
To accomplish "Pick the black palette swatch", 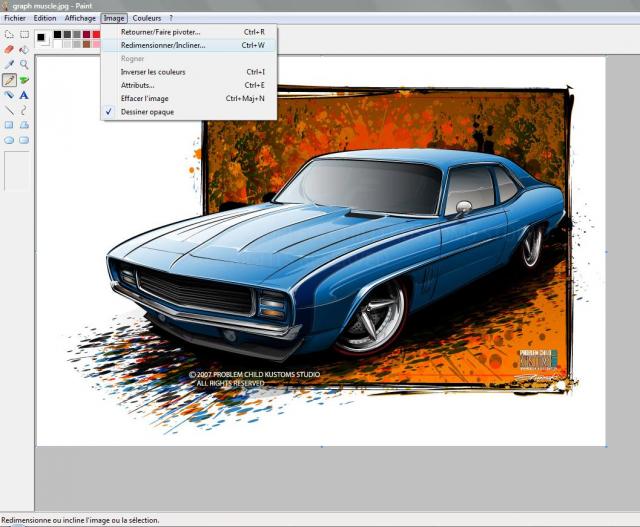I will (58, 34).
